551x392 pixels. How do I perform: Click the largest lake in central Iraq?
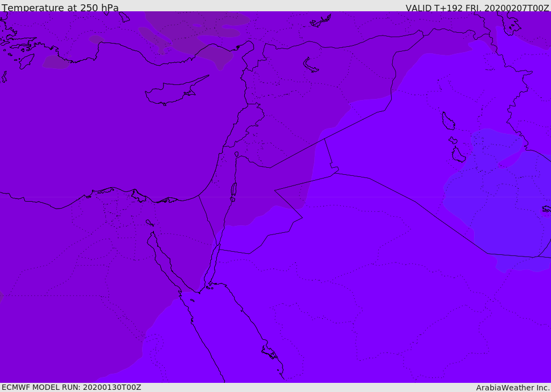tap(447, 121)
